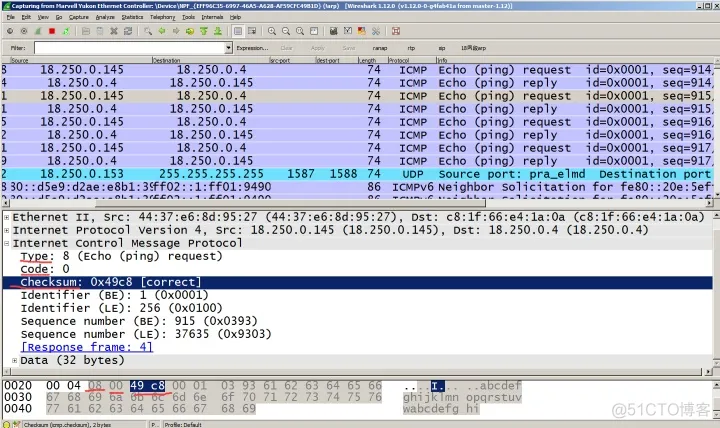720x428 pixels.
Task: Restart the running live capture
Action: [x=66, y=31]
